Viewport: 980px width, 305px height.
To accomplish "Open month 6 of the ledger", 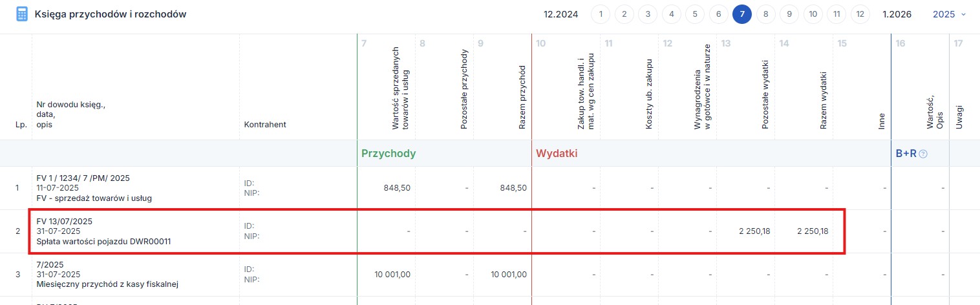I will [x=718, y=14].
